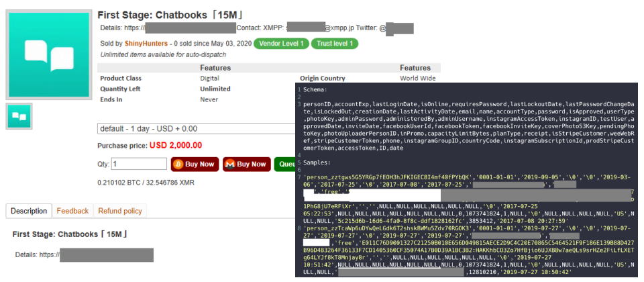Open the ShinyHunters seller profile link
The image size is (644, 282).
(x=146, y=43)
